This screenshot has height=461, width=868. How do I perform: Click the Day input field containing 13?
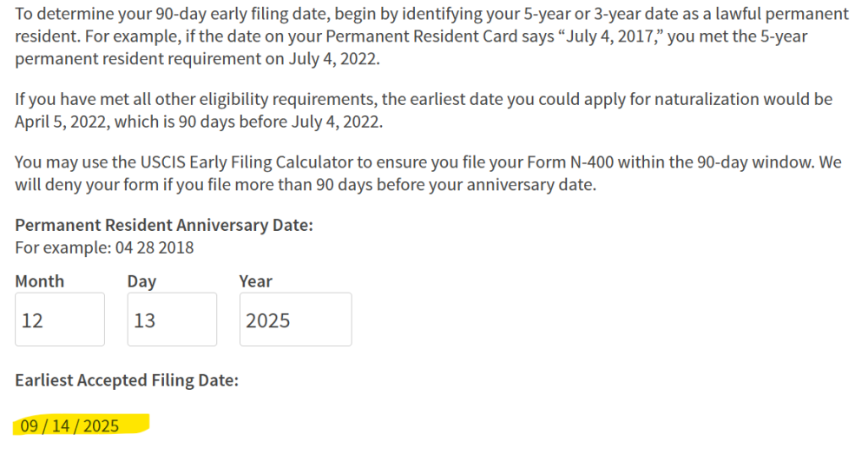click(172, 319)
